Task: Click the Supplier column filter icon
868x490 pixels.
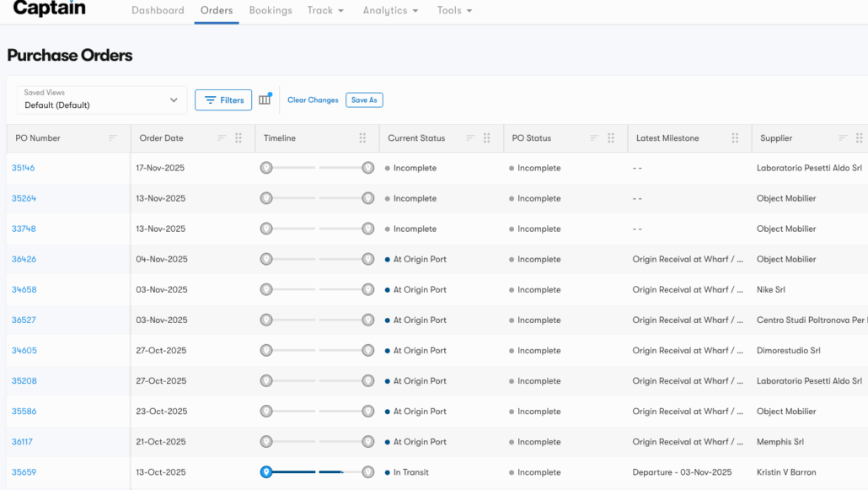Action: coord(843,138)
